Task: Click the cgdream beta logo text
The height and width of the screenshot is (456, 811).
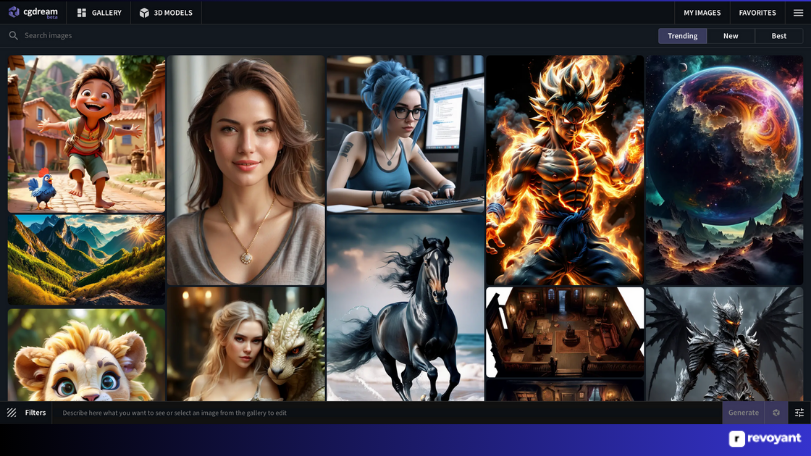Action: (40, 12)
